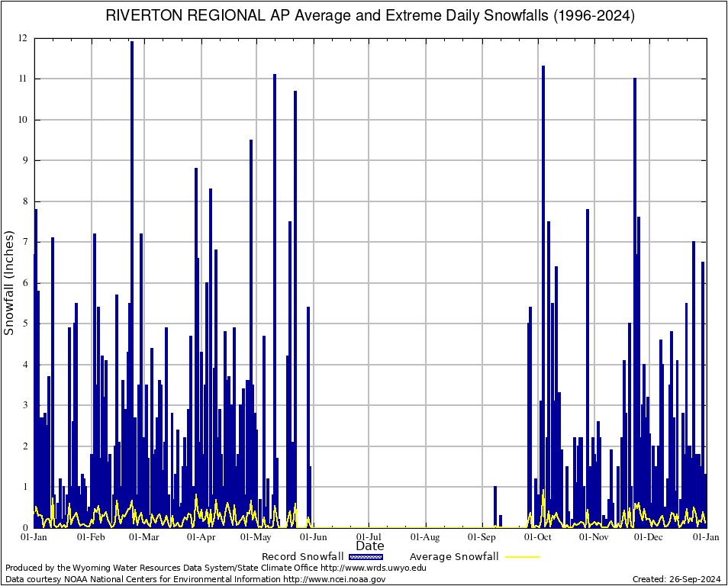Image resolution: width=728 pixels, height=586 pixels.
Task: Open the www.wrds.uwyo.edu link
Action: [x=373, y=568]
